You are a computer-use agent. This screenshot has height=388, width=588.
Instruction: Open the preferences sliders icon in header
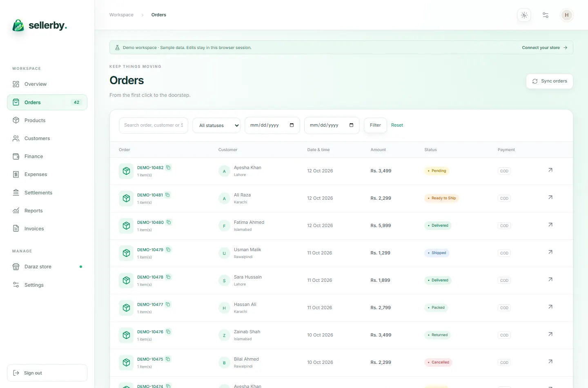546,15
